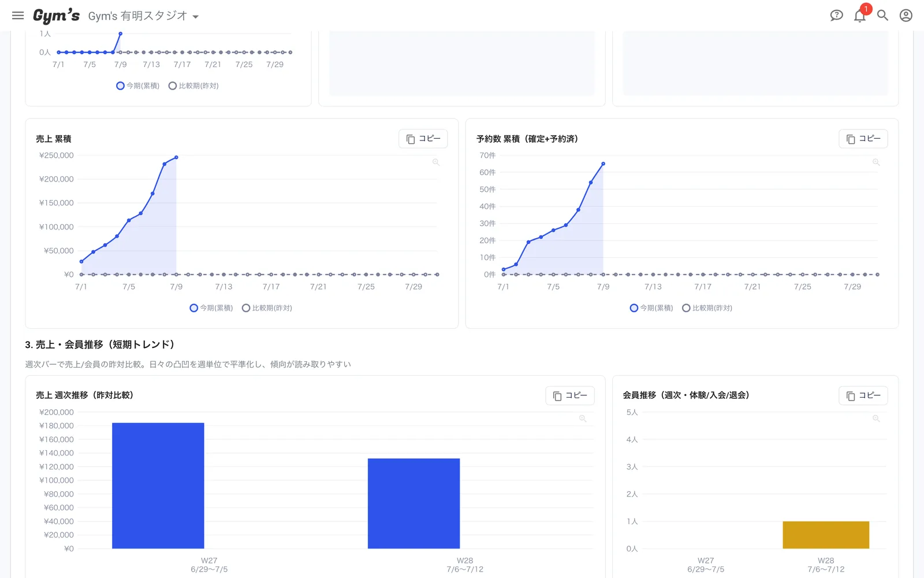Image resolution: width=924 pixels, height=578 pixels.
Task: Click the 7/9 peak point on 売上 累積 line
Action: 176,157
